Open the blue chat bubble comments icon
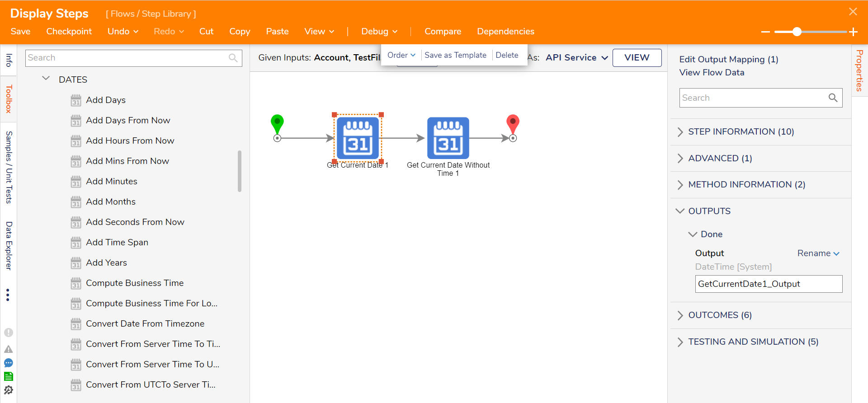 pos(9,363)
